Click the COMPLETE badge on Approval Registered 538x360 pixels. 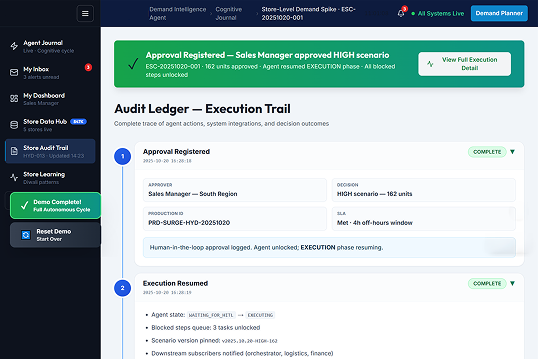pos(487,152)
